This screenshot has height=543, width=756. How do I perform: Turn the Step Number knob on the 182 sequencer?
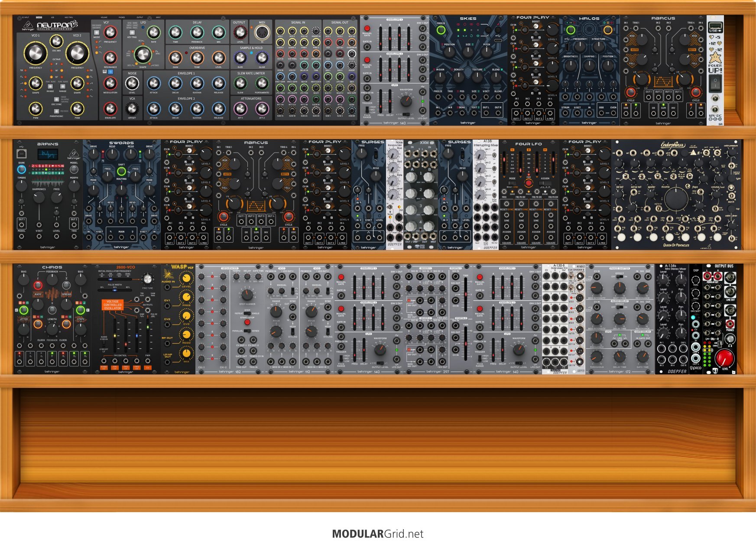(247, 295)
